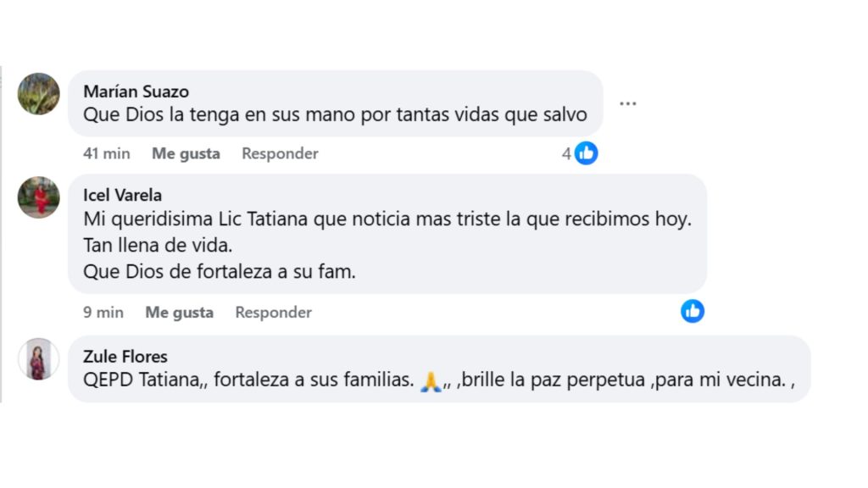Click 'Me gusta' under Marían's comment
868x488 pixels.
185,153
